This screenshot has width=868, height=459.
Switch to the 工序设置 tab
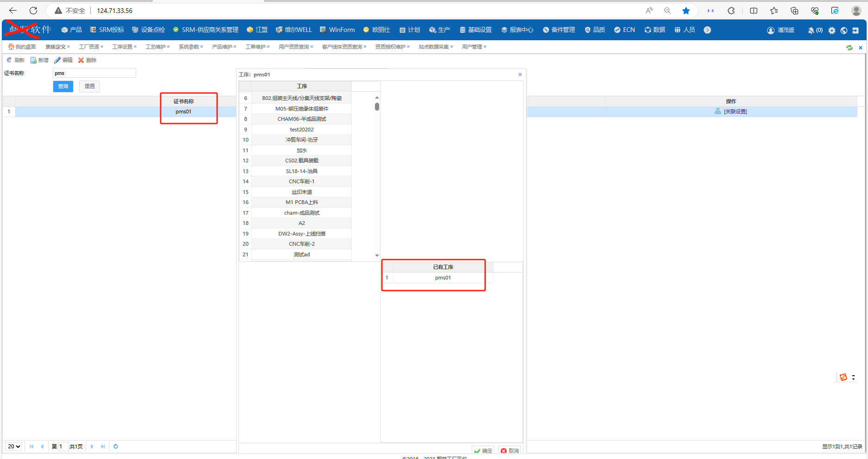pyautogui.click(x=122, y=47)
